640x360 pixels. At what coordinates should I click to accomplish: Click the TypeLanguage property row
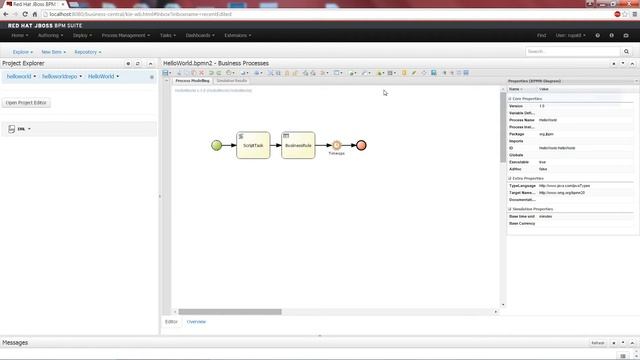[x=571, y=186]
